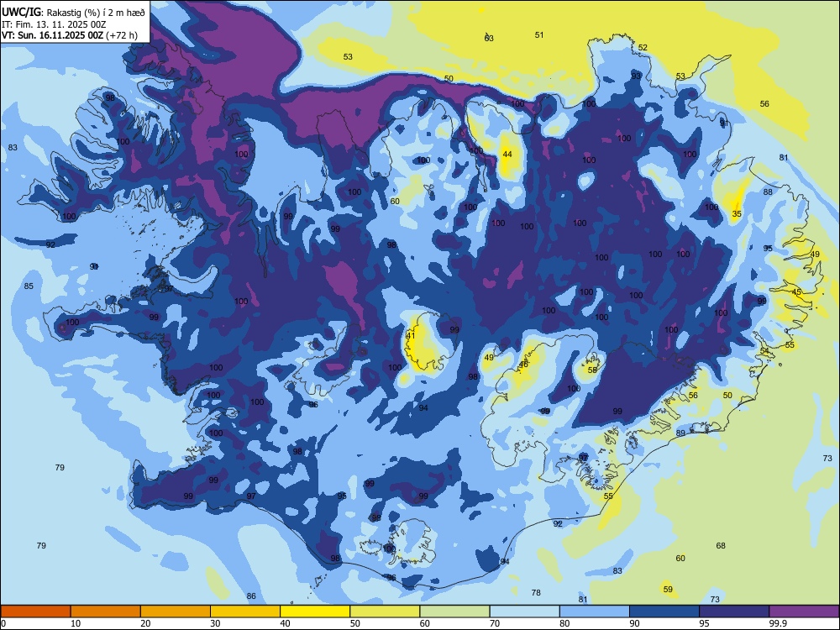Select the '45' value in the Eastfjords
840x630 pixels.
796,292
